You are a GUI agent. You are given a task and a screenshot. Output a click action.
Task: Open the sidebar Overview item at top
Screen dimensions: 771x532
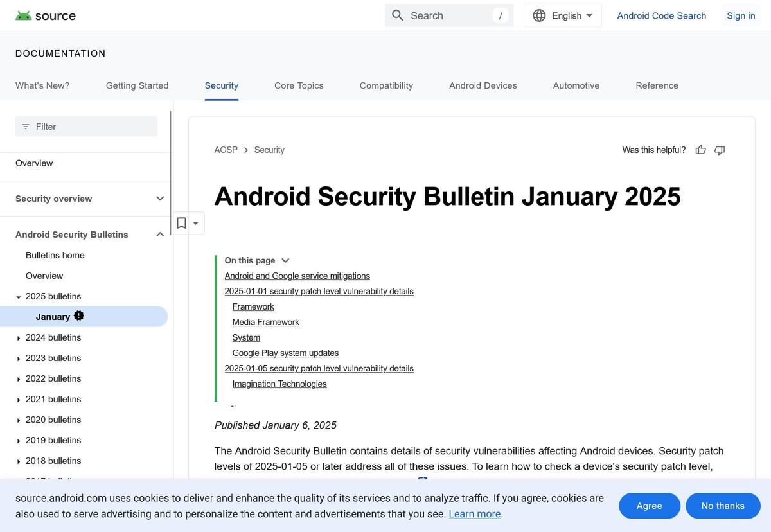[x=34, y=163]
